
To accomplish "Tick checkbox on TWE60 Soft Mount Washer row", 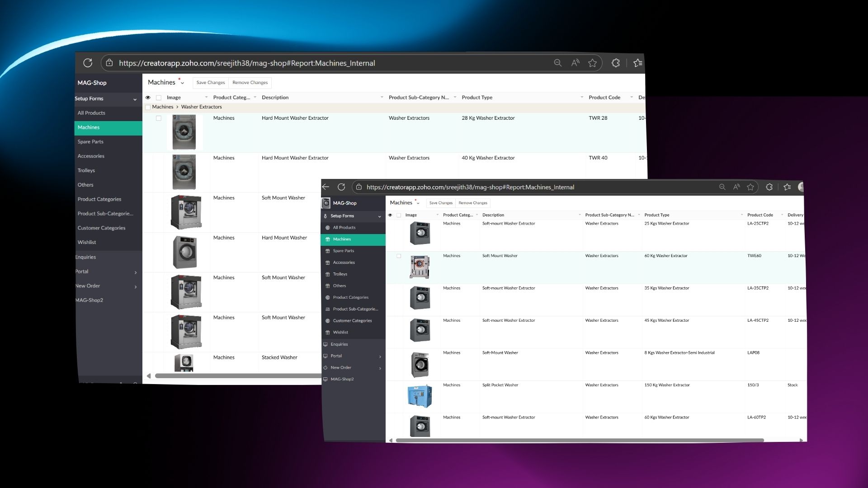I will [x=399, y=256].
